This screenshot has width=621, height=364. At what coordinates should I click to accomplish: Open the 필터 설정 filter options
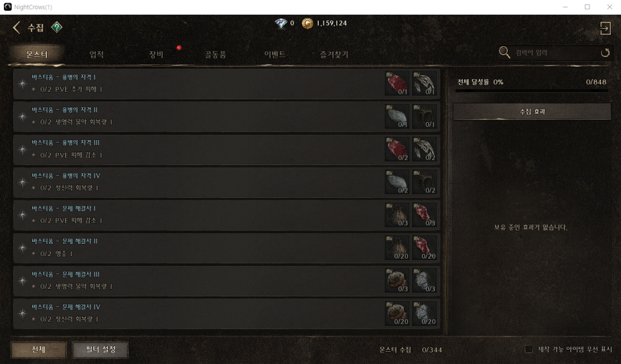(x=100, y=350)
